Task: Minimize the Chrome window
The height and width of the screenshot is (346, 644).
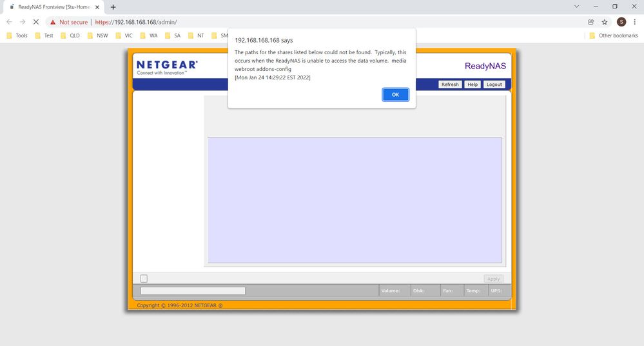Action: tap(596, 6)
